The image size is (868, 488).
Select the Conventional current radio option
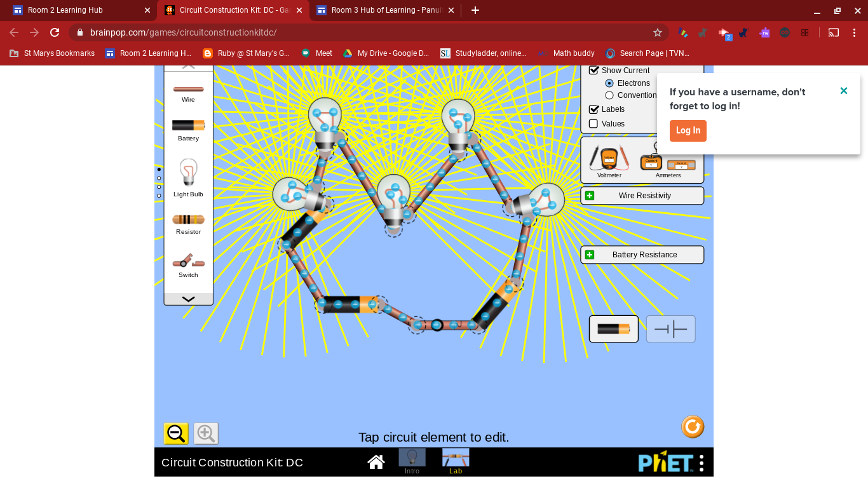click(609, 95)
